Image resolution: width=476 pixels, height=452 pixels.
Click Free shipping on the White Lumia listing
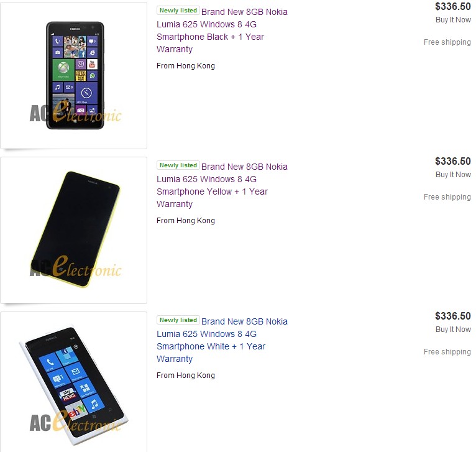[447, 352]
